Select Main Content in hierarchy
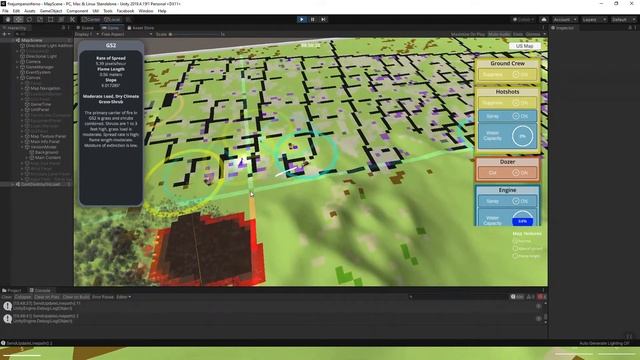 (x=47, y=158)
